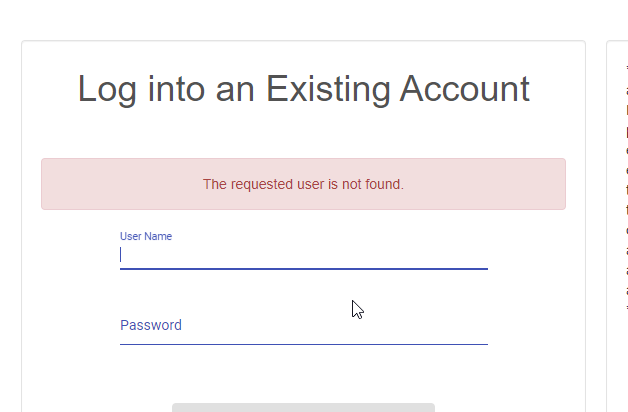This screenshot has width=628, height=412.
Task: Click the underline beneath the Password field
Action: pyautogui.click(x=303, y=344)
